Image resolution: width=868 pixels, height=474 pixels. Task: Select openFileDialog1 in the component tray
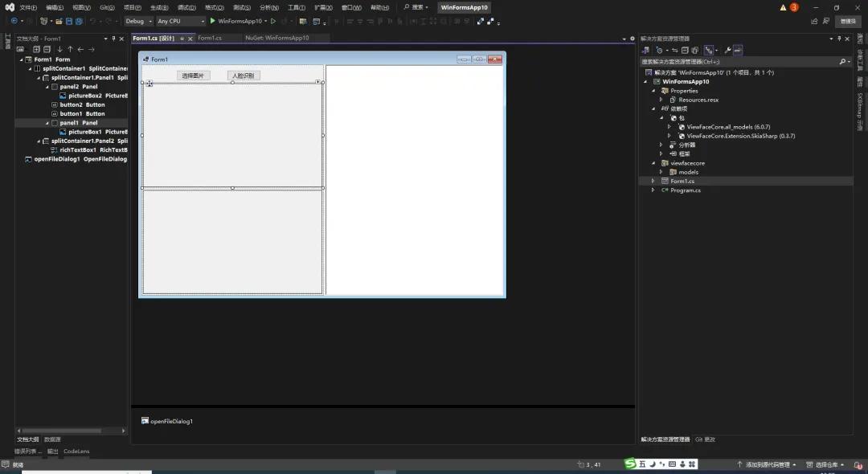(x=169, y=420)
